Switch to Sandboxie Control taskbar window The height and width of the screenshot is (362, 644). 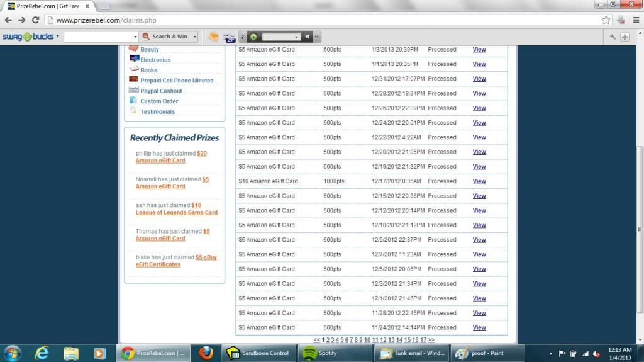[259, 353]
